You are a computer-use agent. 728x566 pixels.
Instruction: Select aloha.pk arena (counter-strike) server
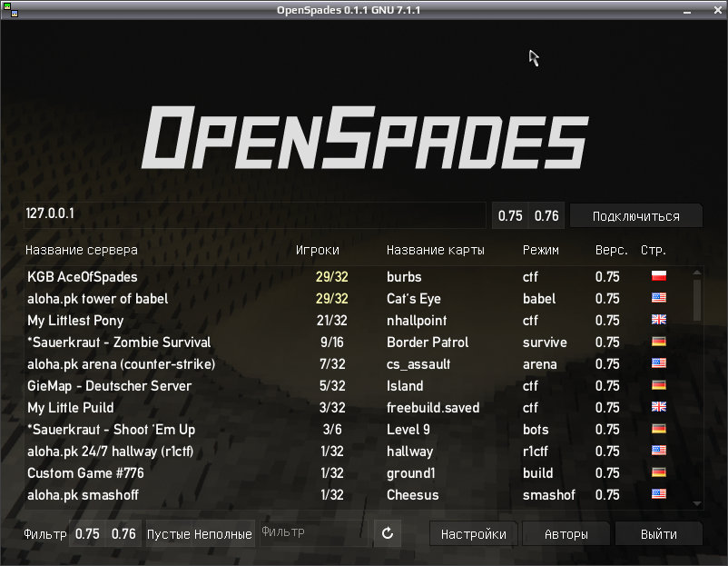(x=358, y=363)
